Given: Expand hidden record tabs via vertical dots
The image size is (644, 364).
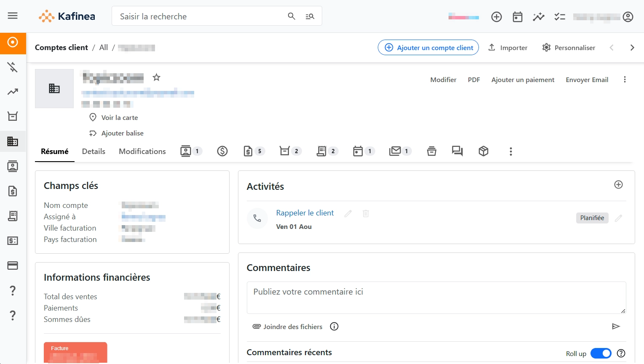Looking at the screenshot, I should [x=510, y=151].
